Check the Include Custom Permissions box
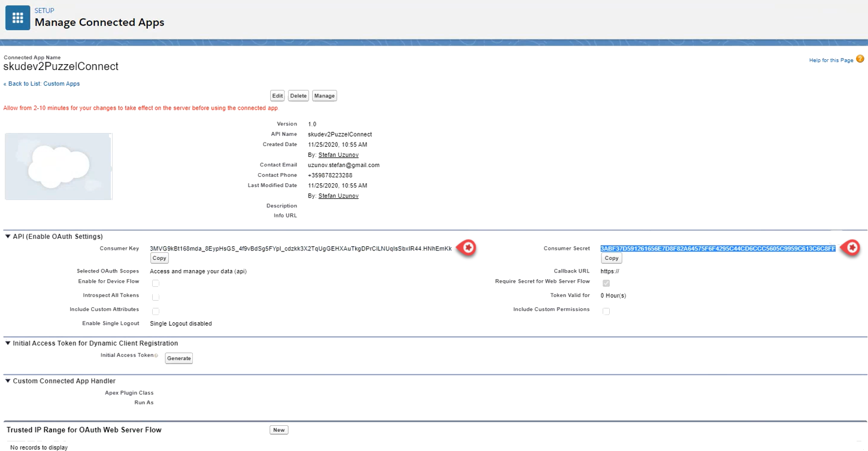This screenshot has width=868, height=451. (606, 311)
